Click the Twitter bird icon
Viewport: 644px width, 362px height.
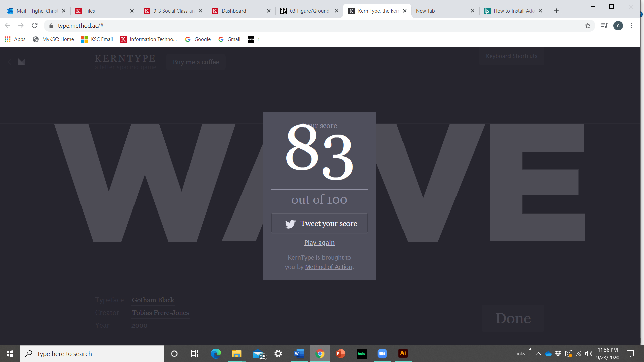tap(290, 224)
